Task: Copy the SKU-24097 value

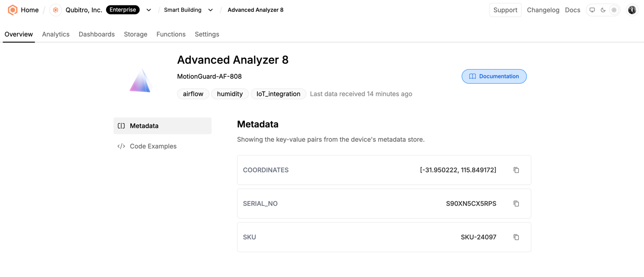Action: click(x=516, y=237)
